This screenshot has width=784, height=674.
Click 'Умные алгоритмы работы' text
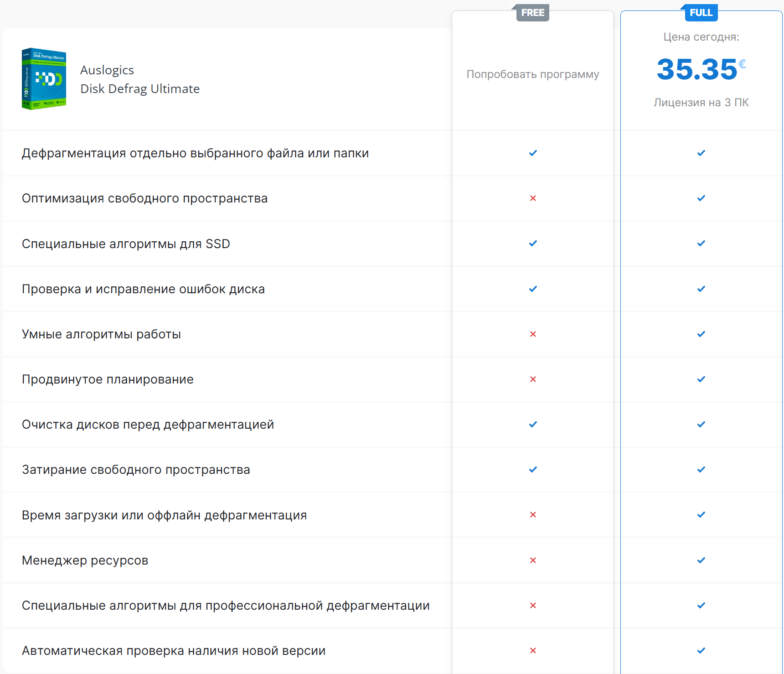[101, 335]
